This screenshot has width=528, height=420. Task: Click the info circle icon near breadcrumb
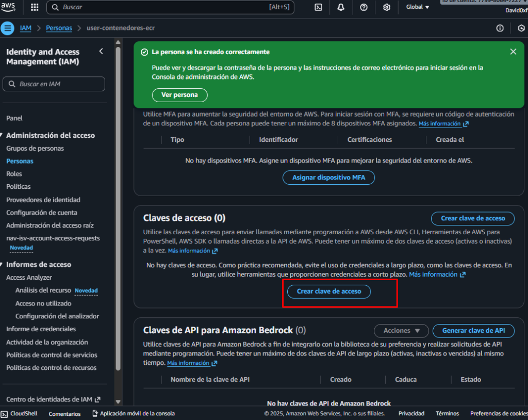tap(500, 28)
